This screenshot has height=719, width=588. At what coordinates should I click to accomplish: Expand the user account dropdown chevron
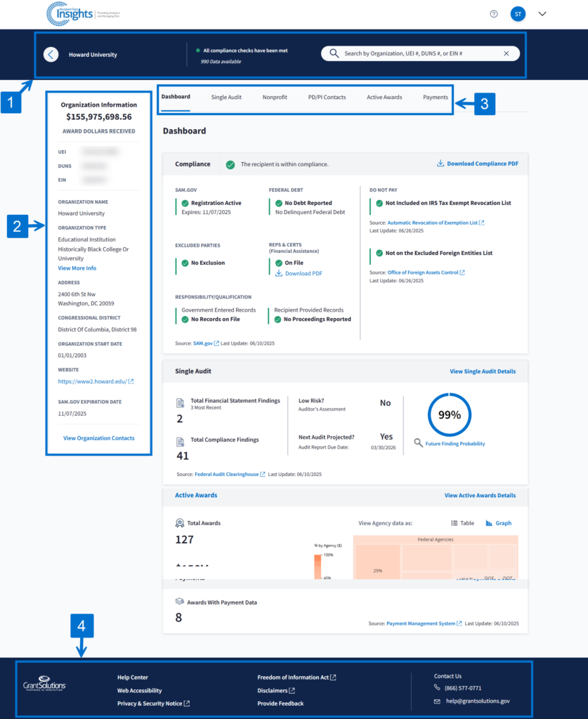pyautogui.click(x=542, y=14)
